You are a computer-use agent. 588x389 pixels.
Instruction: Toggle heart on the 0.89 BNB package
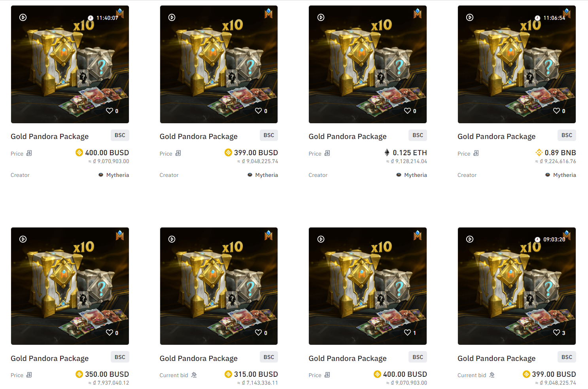click(557, 111)
